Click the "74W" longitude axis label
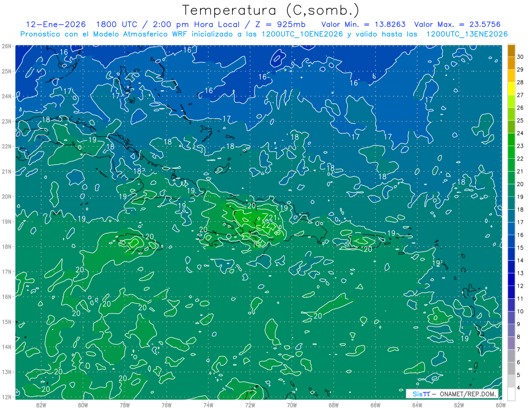532x411 pixels. [208, 405]
